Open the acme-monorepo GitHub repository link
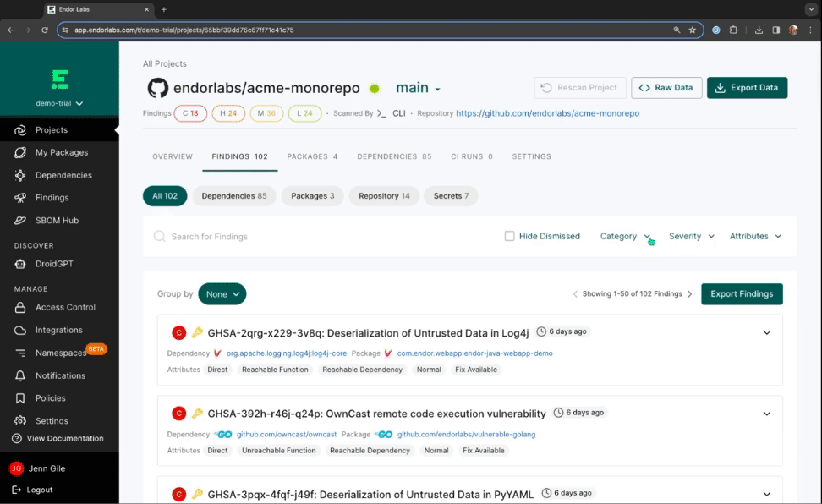The width and height of the screenshot is (822, 504). [547, 113]
